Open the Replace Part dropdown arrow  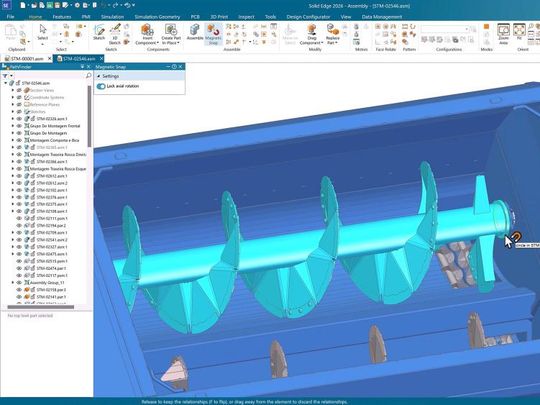click(337, 43)
